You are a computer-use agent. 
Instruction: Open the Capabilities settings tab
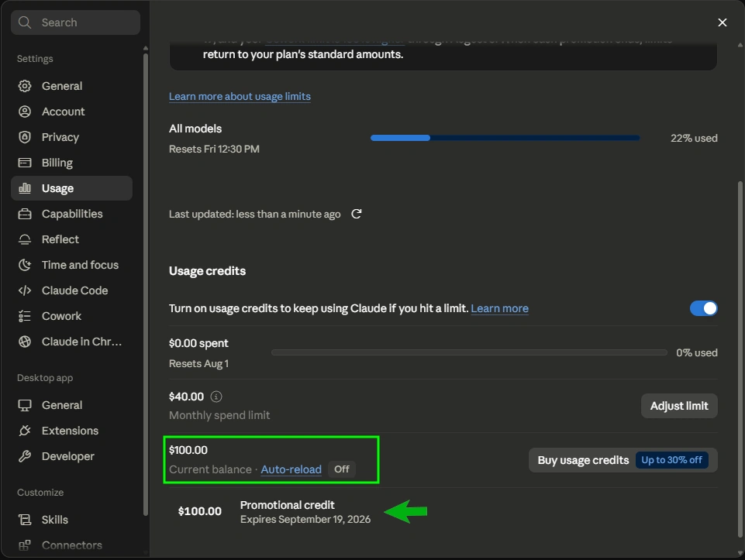pyautogui.click(x=71, y=214)
